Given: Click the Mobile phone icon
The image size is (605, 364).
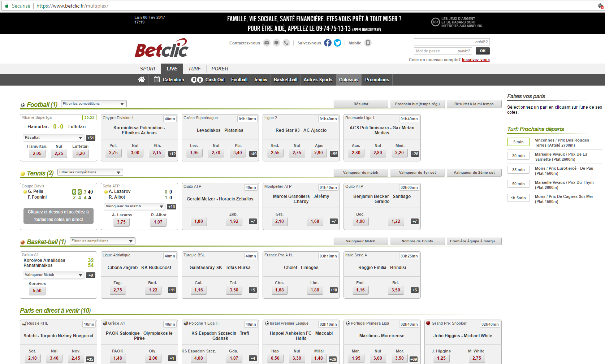Looking at the screenshot, I should (368, 43).
